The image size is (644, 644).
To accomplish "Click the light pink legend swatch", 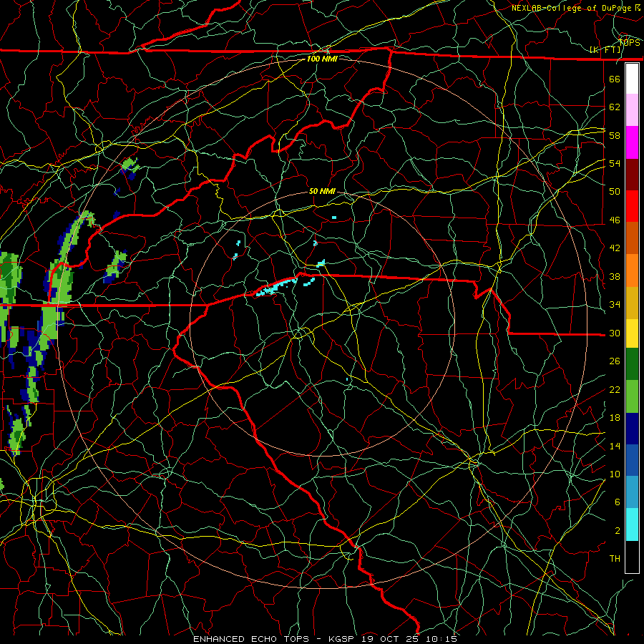I will pyautogui.click(x=632, y=110).
